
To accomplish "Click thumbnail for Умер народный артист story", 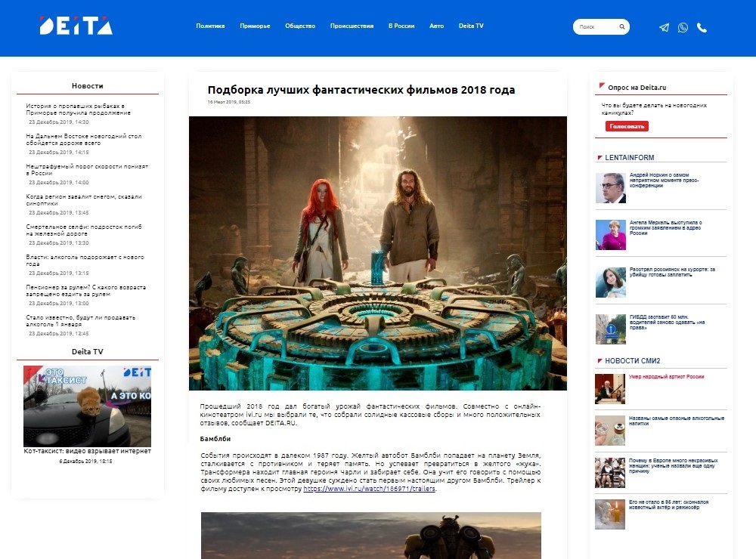I will [610, 388].
